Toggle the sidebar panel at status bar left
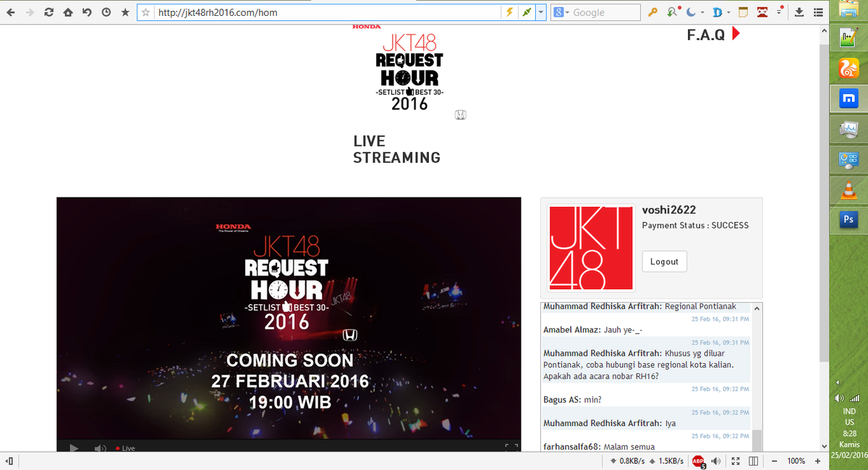 (x=9, y=461)
